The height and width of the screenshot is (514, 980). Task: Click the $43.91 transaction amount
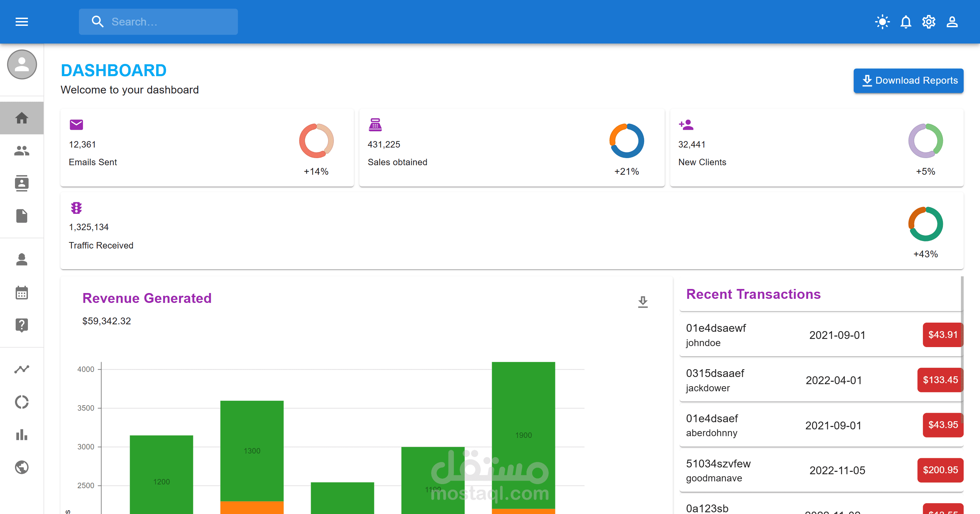point(943,335)
